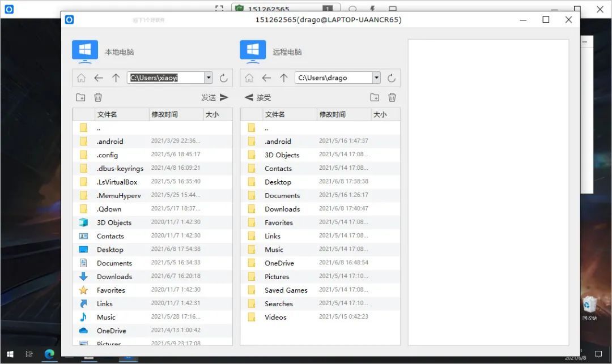The width and height of the screenshot is (612, 364).
Task: Select the parent '..' entry in the local list
Action: coord(152,128)
